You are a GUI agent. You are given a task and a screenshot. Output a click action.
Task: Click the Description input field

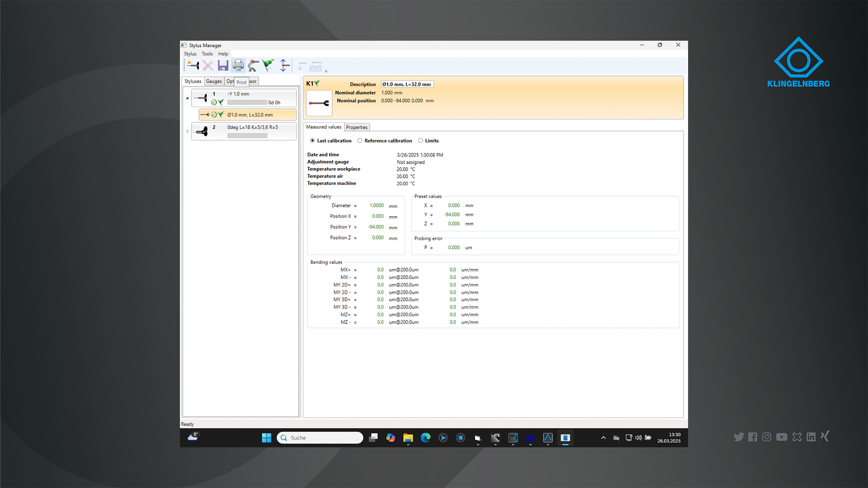pos(407,84)
